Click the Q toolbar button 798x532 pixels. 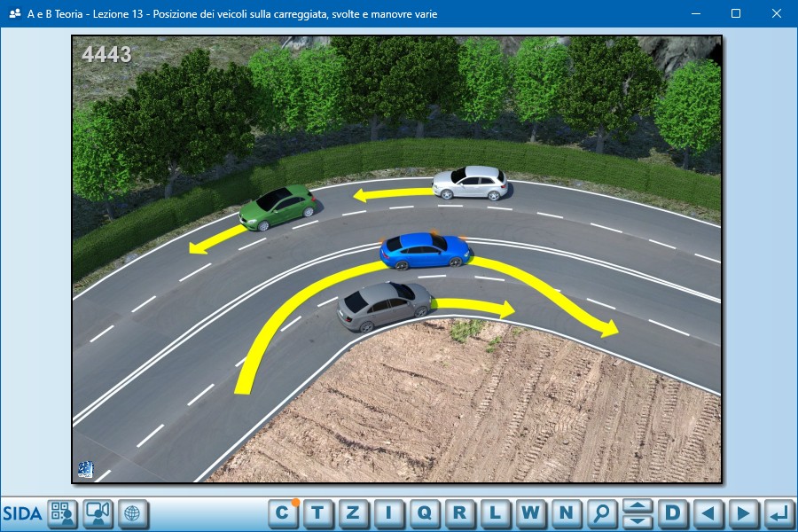pos(424,512)
